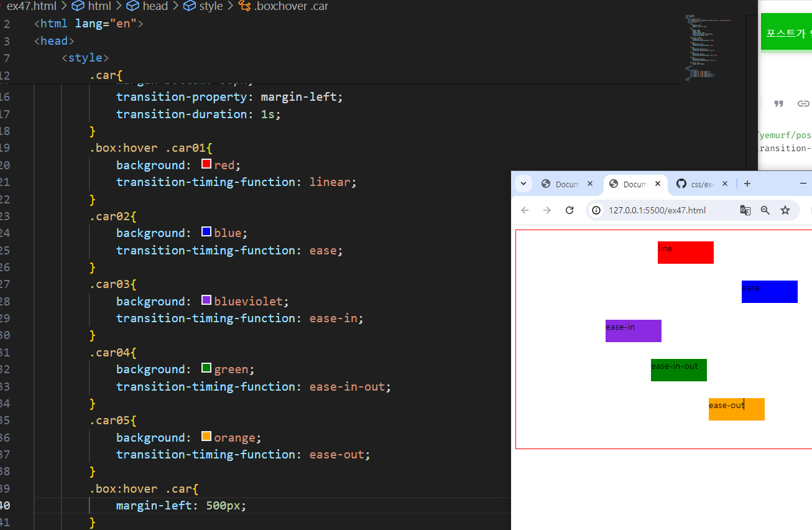812x530 pixels.
Task: Close the first Document browser tab
Action: (590, 184)
